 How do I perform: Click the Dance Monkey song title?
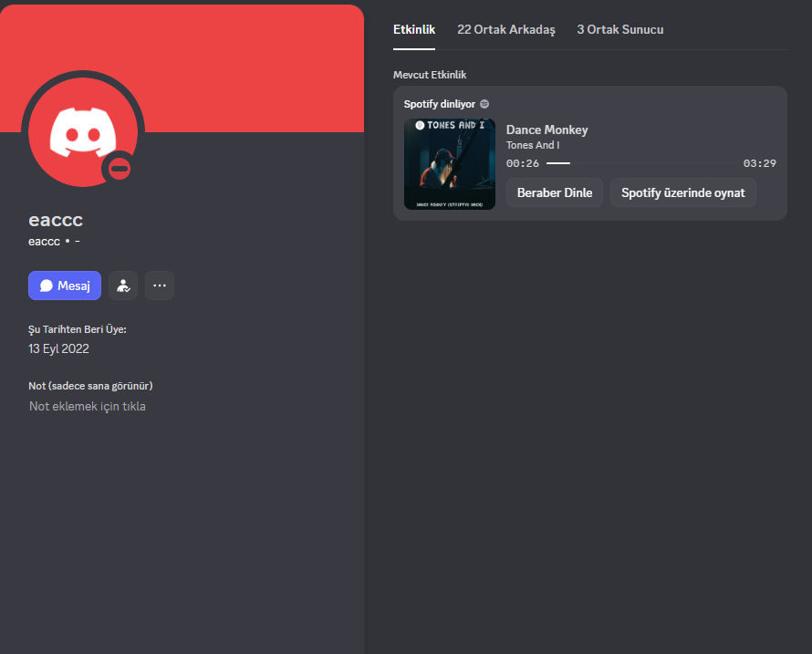click(547, 130)
